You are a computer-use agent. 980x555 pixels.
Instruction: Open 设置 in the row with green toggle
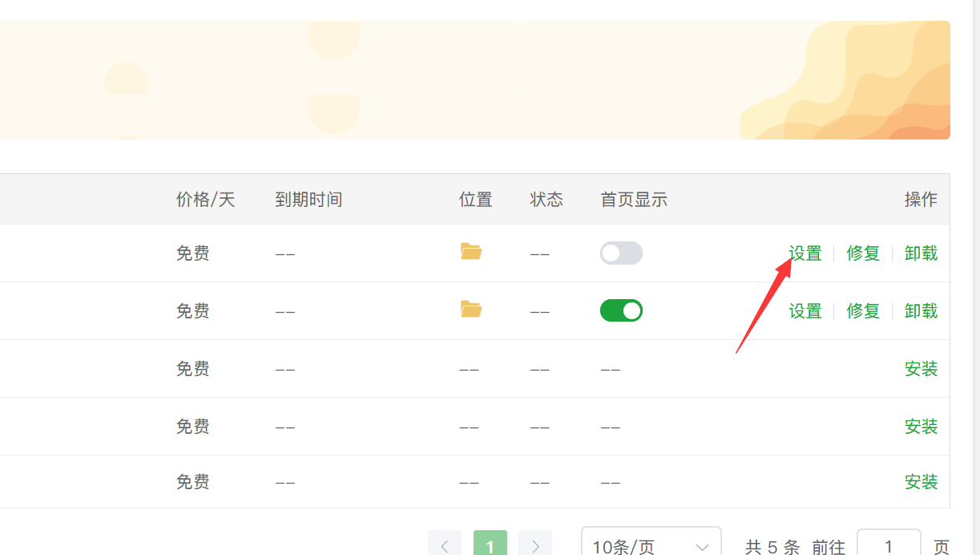805,311
